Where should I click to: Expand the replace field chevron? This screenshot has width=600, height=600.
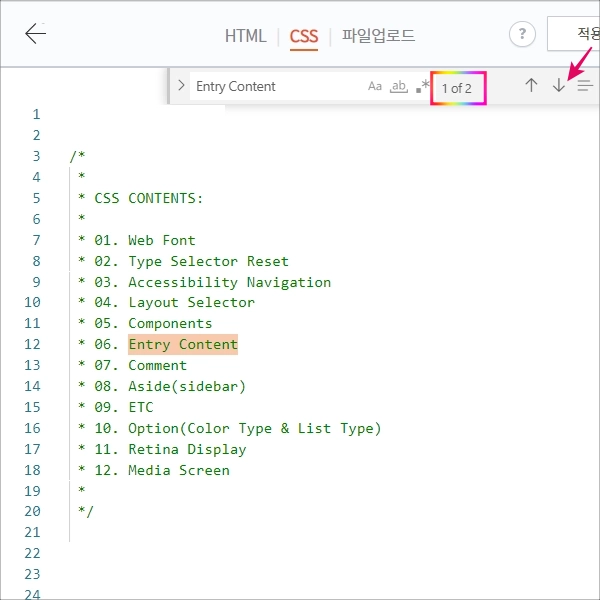point(181,85)
